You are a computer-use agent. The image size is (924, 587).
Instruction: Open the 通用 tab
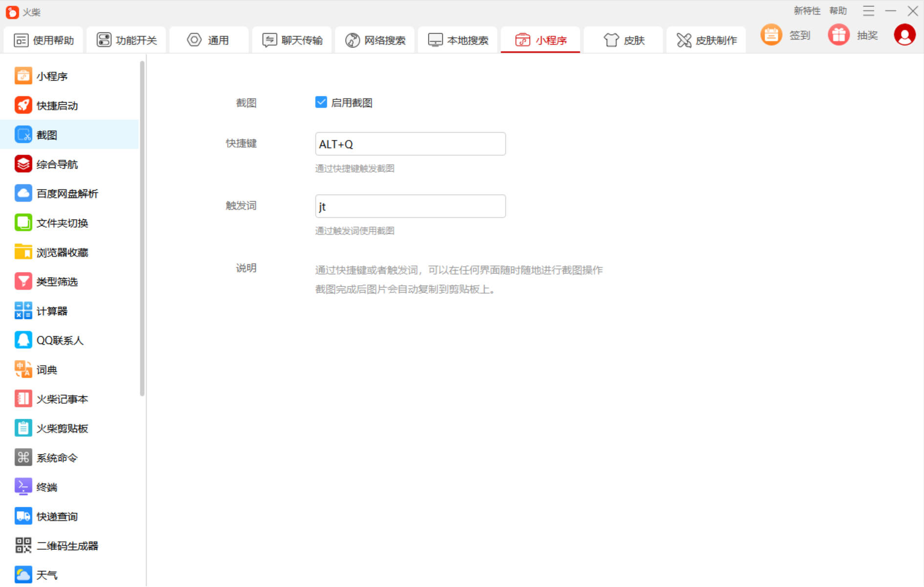point(209,40)
